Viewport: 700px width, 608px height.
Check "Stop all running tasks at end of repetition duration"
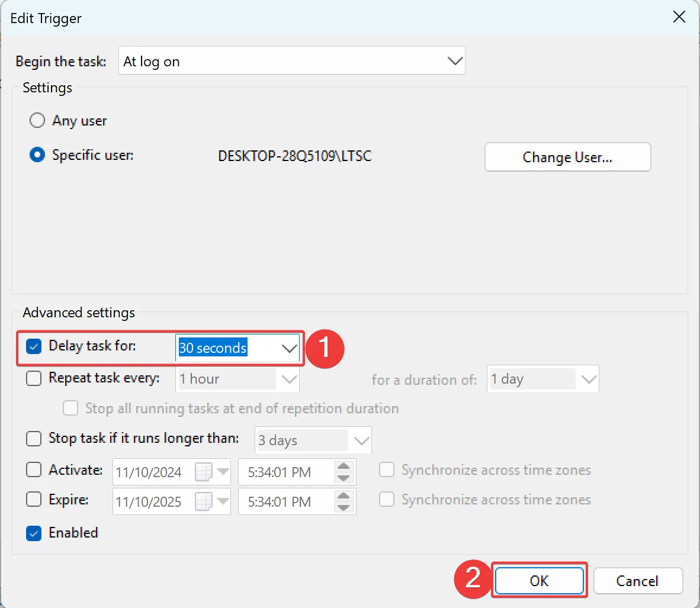(x=70, y=408)
